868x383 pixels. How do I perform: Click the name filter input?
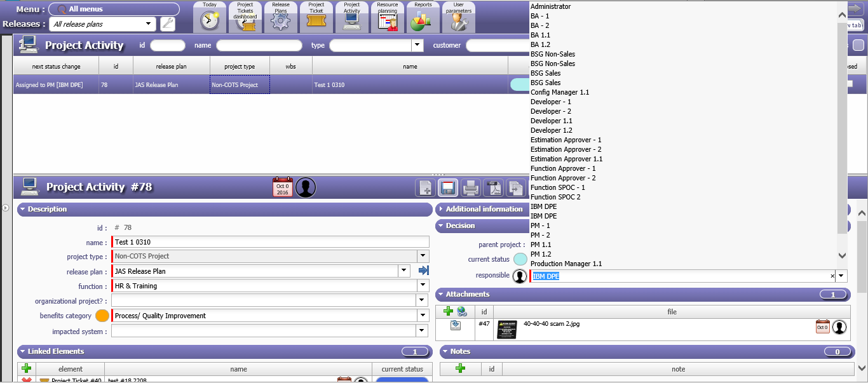point(259,45)
